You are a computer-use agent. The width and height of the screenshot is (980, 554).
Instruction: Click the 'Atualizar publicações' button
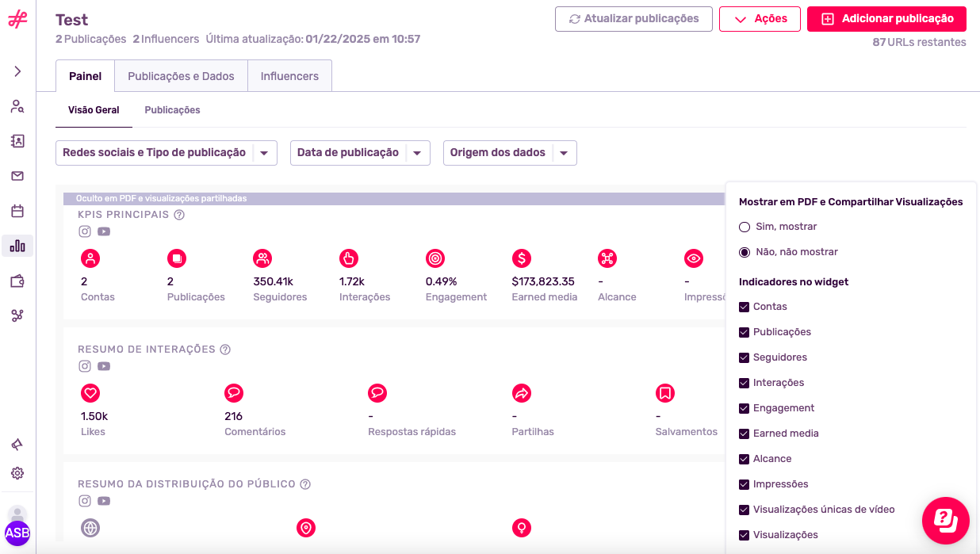tap(634, 19)
